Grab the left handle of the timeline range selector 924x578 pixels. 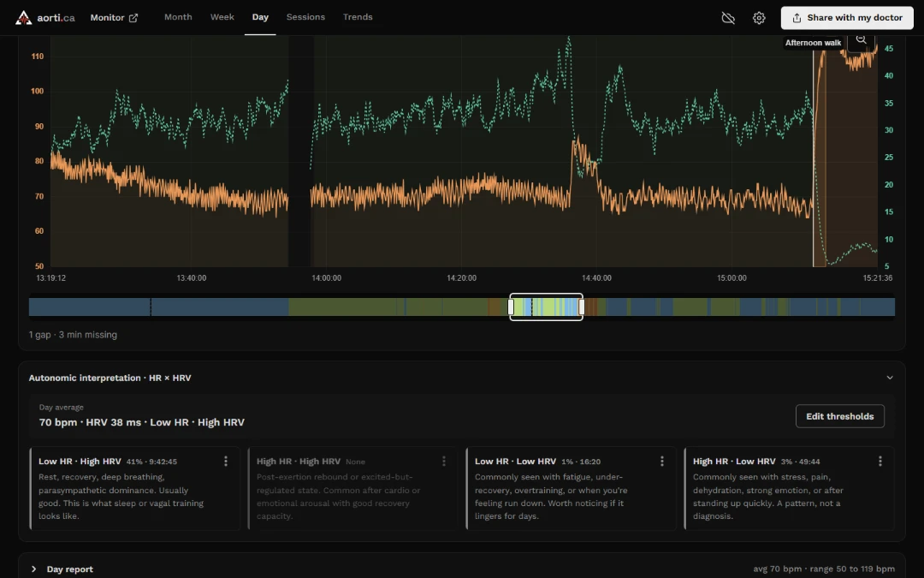click(x=511, y=307)
